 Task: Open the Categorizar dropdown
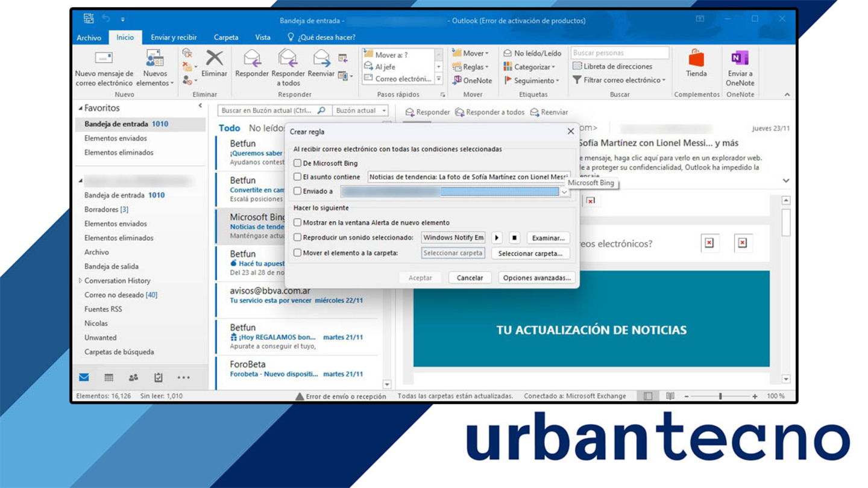[x=529, y=67]
